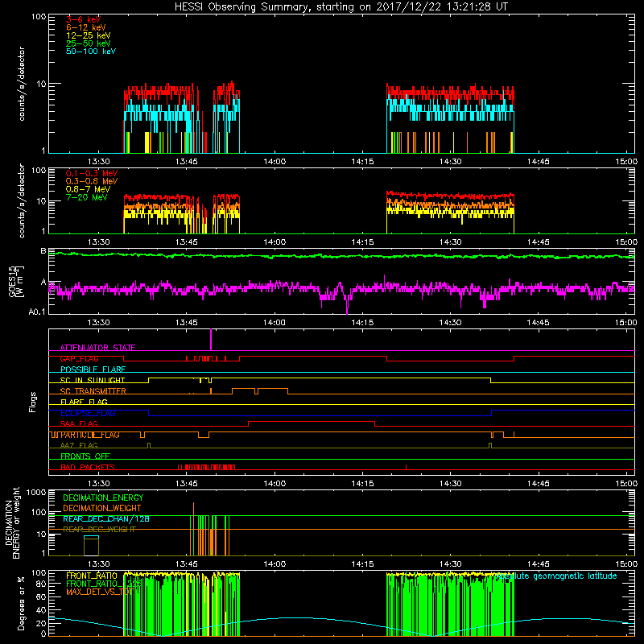Screen dimensions: 644x644
Task: Click the 15:00 tick under decimation plot
Action: [x=626, y=564]
